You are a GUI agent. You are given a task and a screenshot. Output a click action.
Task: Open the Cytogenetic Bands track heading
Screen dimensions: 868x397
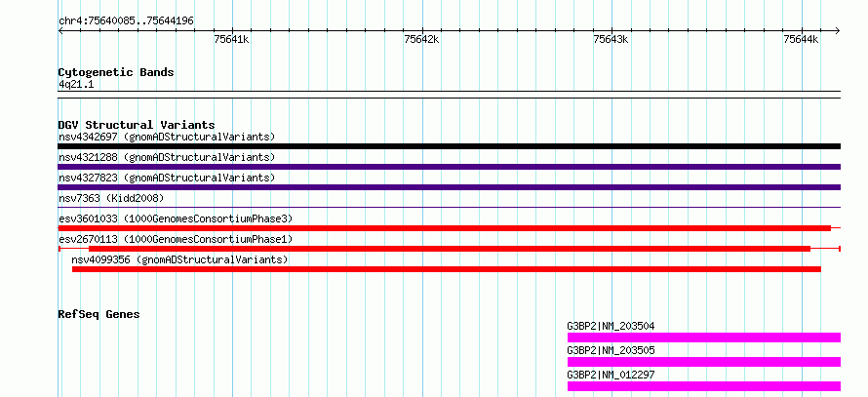click(x=116, y=72)
